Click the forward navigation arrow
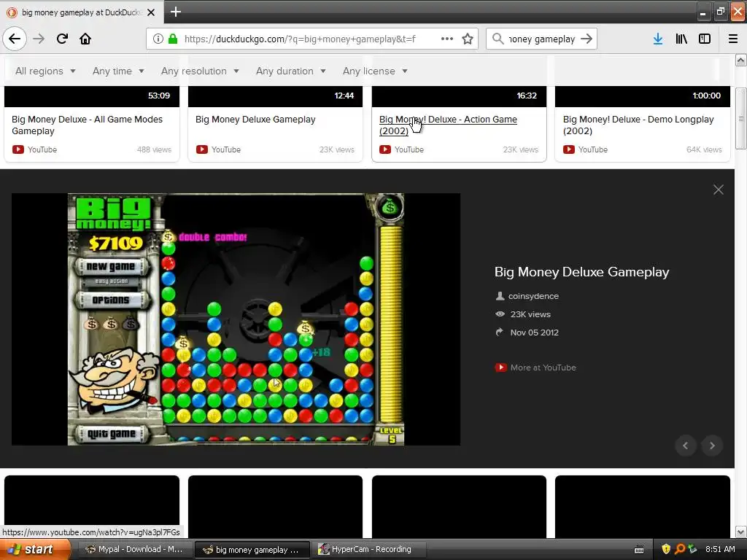Image resolution: width=747 pixels, height=560 pixels. click(39, 39)
